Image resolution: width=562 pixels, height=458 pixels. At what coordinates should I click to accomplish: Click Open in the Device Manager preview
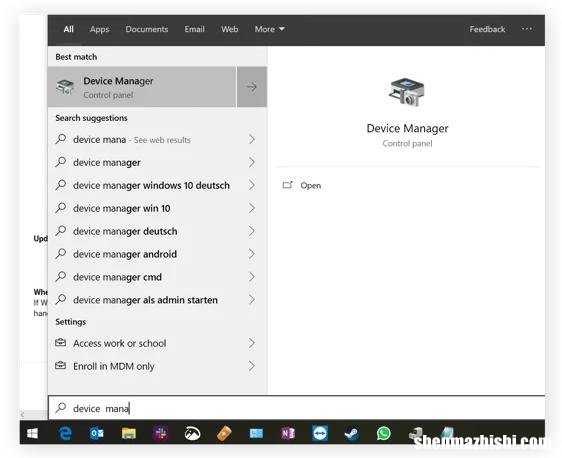pos(310,185)
